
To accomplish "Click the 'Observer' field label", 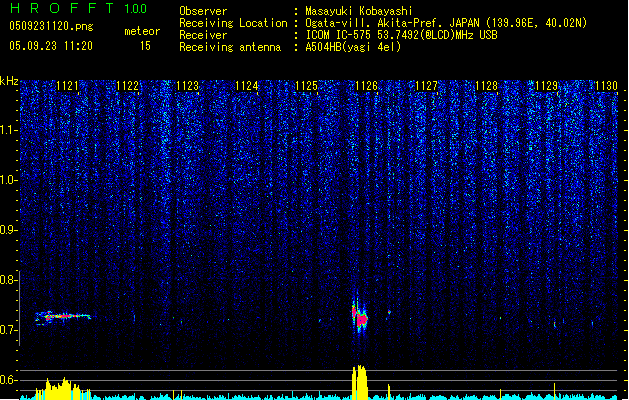I will pyautogui.click(x=203, y=11).
